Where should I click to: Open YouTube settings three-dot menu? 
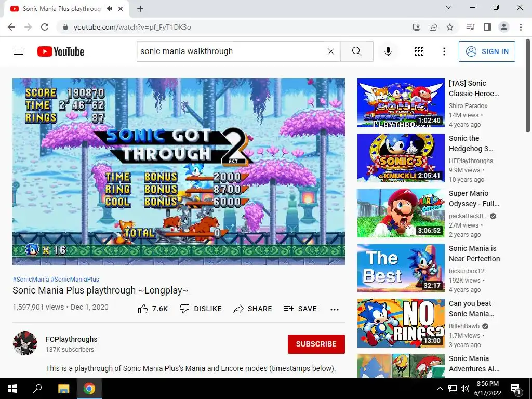tap(444, 51)
